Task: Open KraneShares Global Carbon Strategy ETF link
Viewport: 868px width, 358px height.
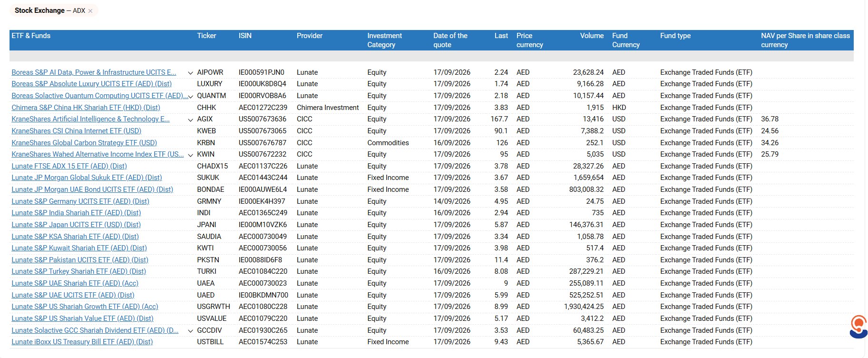Action: (84, 143)
